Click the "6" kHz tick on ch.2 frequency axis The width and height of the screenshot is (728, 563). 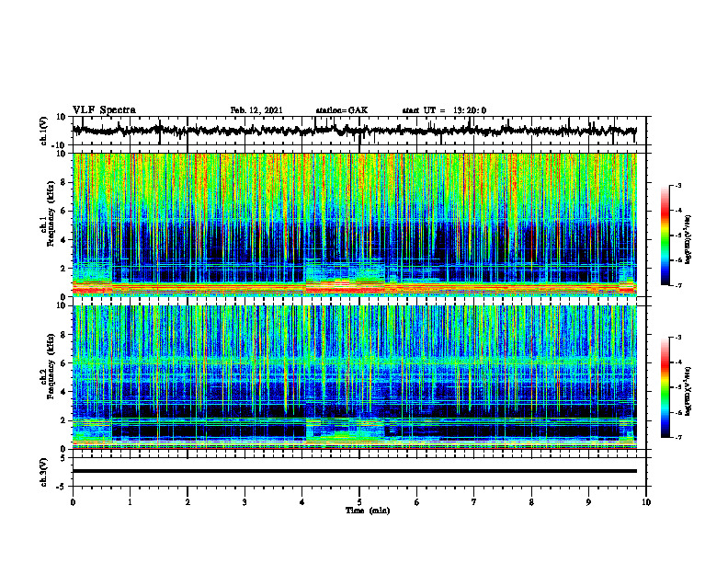pyautogui.click(x=64, y=363)
